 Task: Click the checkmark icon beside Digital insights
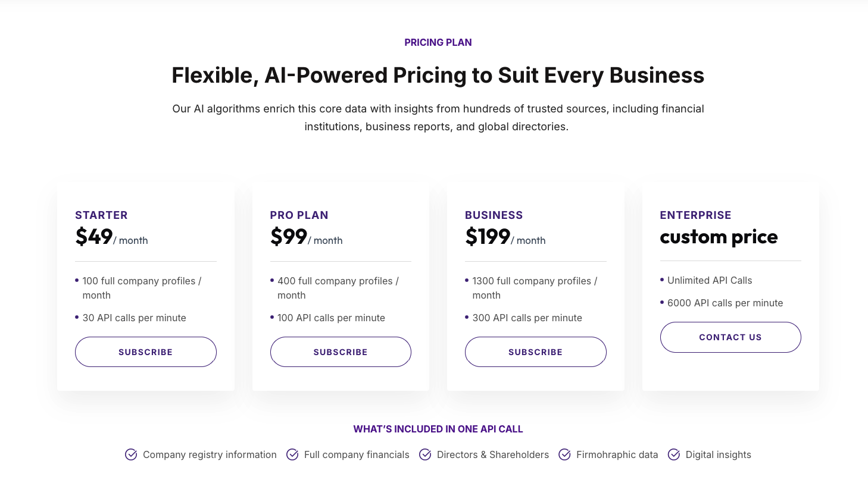pos(674,455)
